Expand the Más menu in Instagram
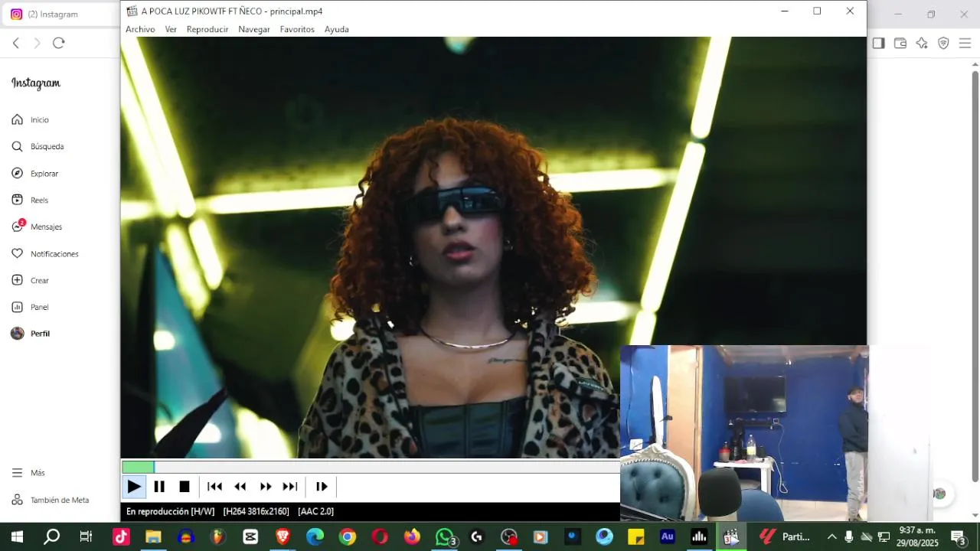The height and width of the screenshot is (551, 980). pos(28,473)
